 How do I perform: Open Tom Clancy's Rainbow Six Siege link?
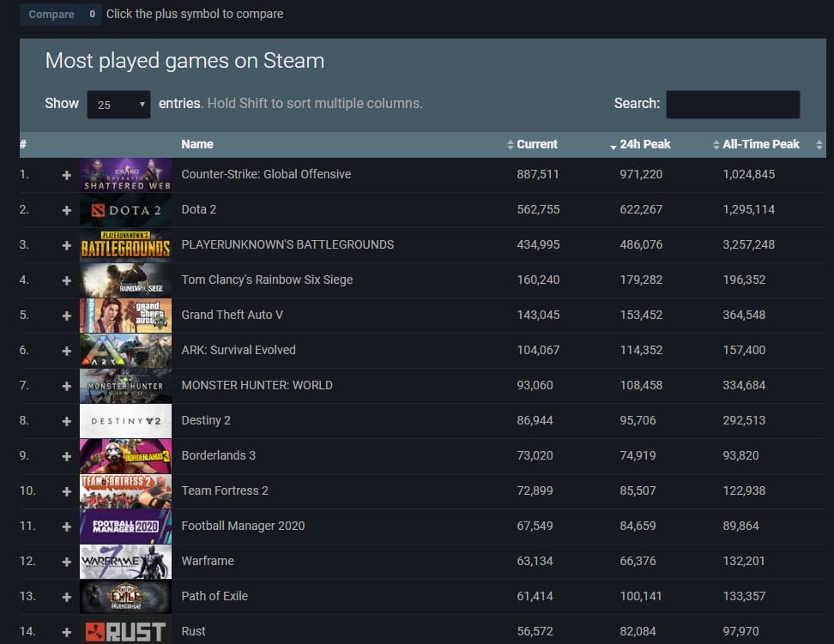267,280
